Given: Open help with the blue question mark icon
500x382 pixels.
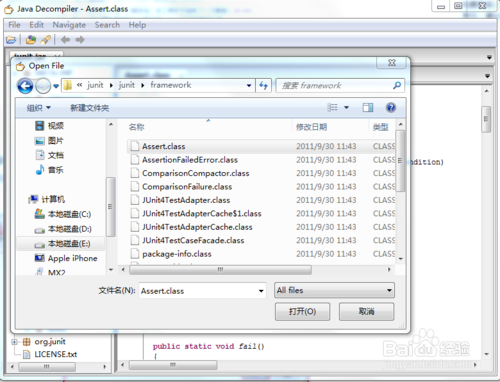Looking at the screenshot, I should (x=391, y=107).
